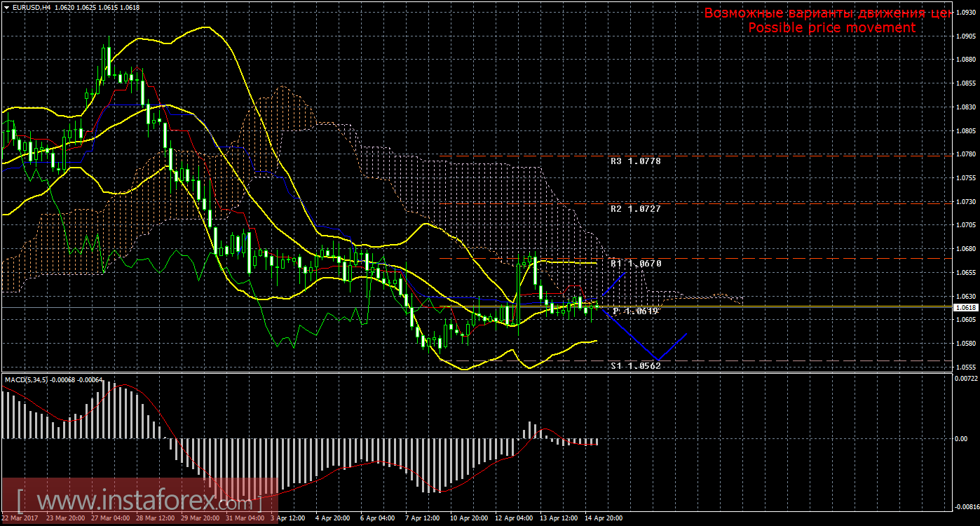Click the 1.0930 price axis label
The image size is (980, 526).
[x=966, y=13]
